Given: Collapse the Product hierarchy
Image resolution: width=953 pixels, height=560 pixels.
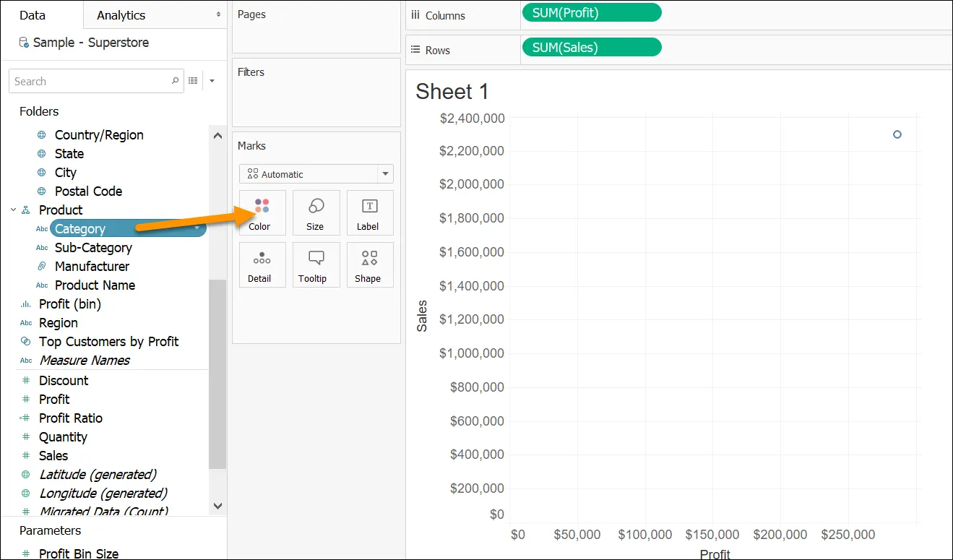Looking at the screenshot, I should (13, 210).
